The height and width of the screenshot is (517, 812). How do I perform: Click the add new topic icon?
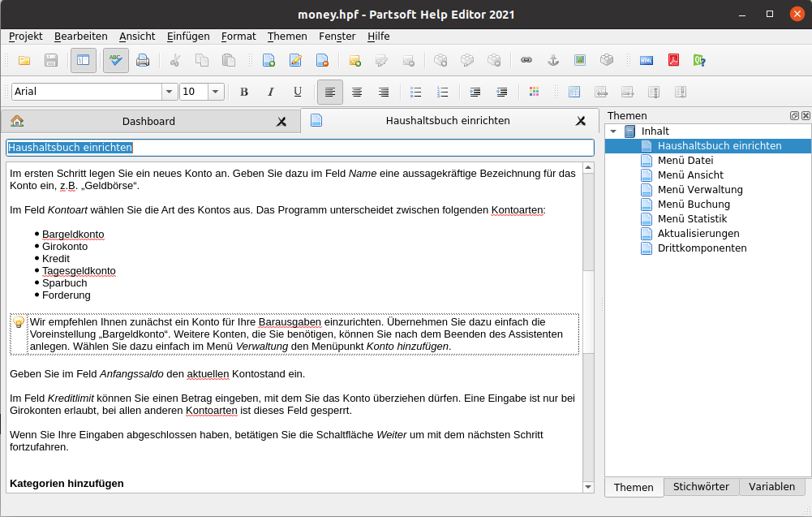269,60
